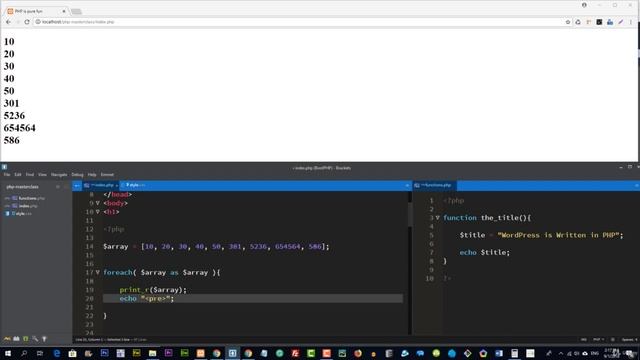Show hidden system tray icons
This screenshot has height=360, width=640.
(561, 353)
